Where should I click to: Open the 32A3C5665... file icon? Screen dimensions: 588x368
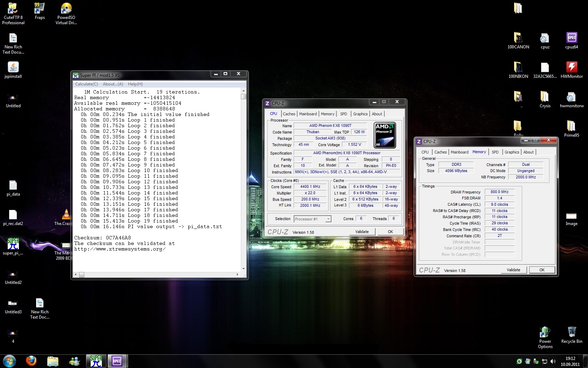(x=545, y=70)
